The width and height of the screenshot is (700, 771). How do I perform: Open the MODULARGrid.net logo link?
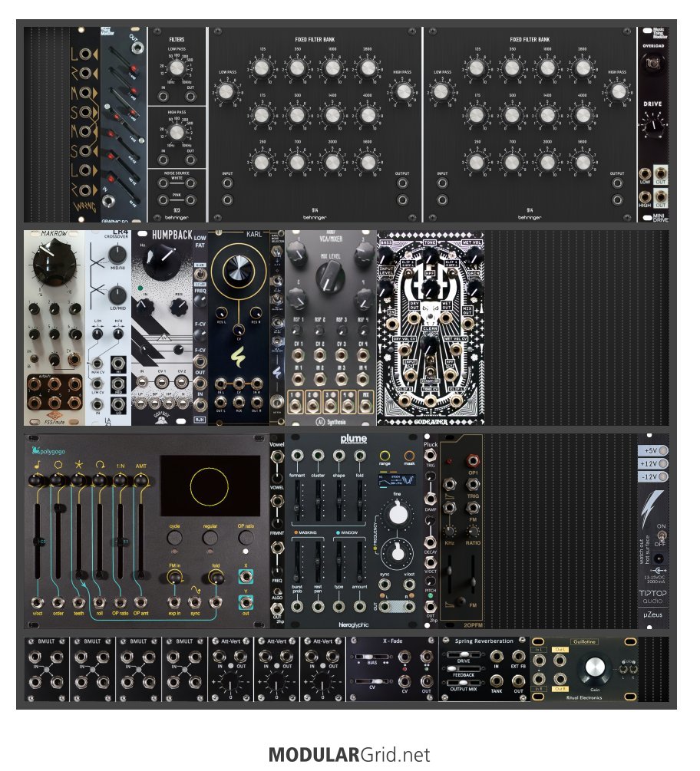pos(349,754)
